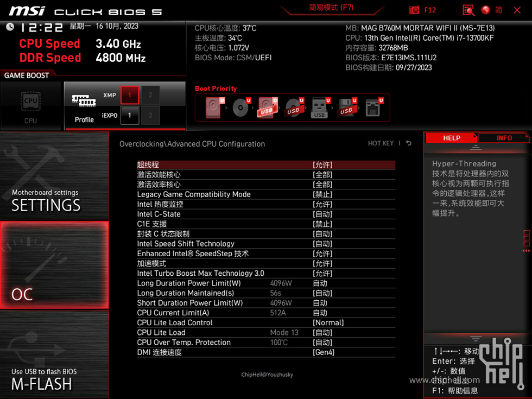This screenshot has height=399, width=532.
Task: Click the 16 10月, 2023 date display
Action: coord(117,26)
